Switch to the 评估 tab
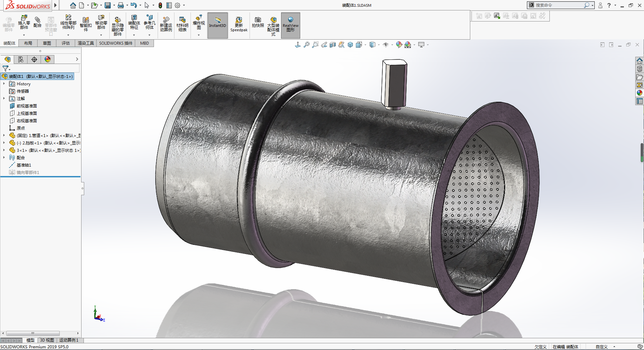Viewport: 644px width, 350px height. coord(66,43)
